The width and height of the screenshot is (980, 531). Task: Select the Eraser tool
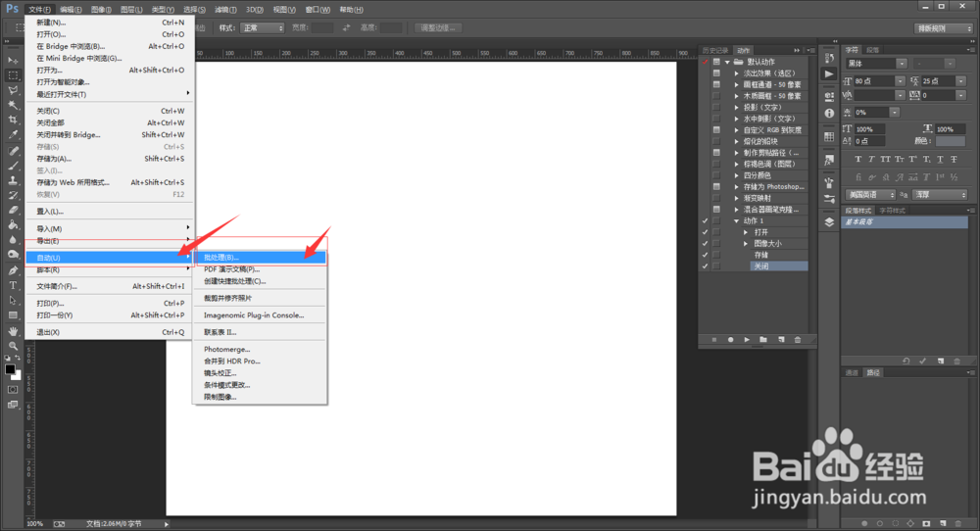13,211
